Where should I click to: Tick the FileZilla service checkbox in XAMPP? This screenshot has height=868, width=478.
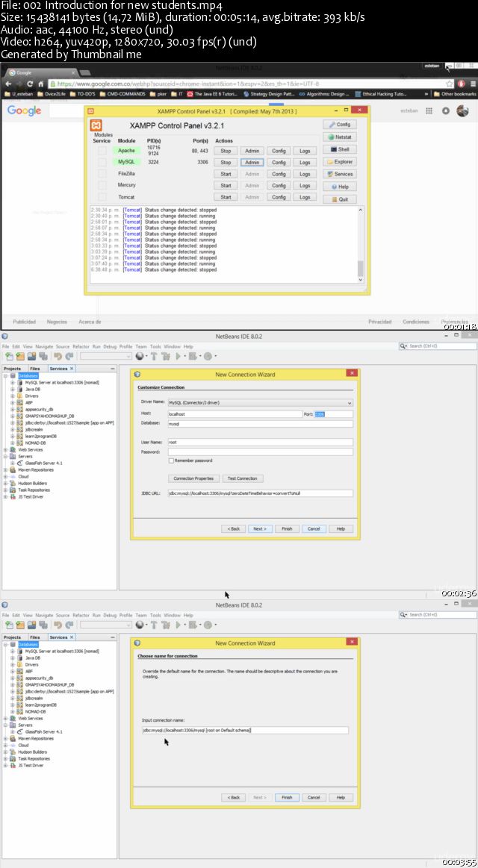pos(102,174)
